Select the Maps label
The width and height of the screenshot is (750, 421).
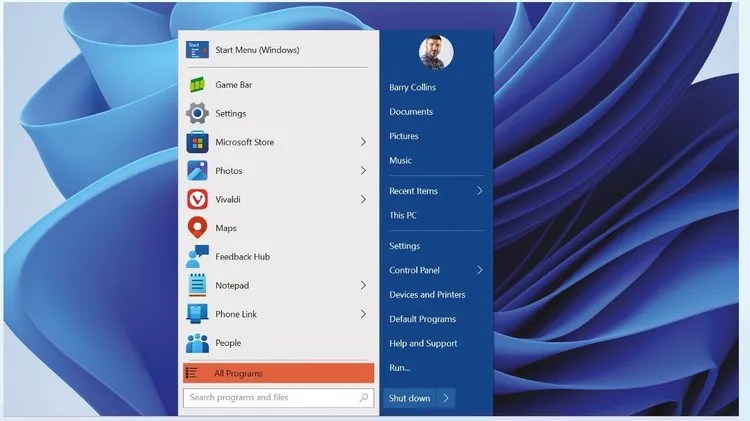tap(226, 228)
